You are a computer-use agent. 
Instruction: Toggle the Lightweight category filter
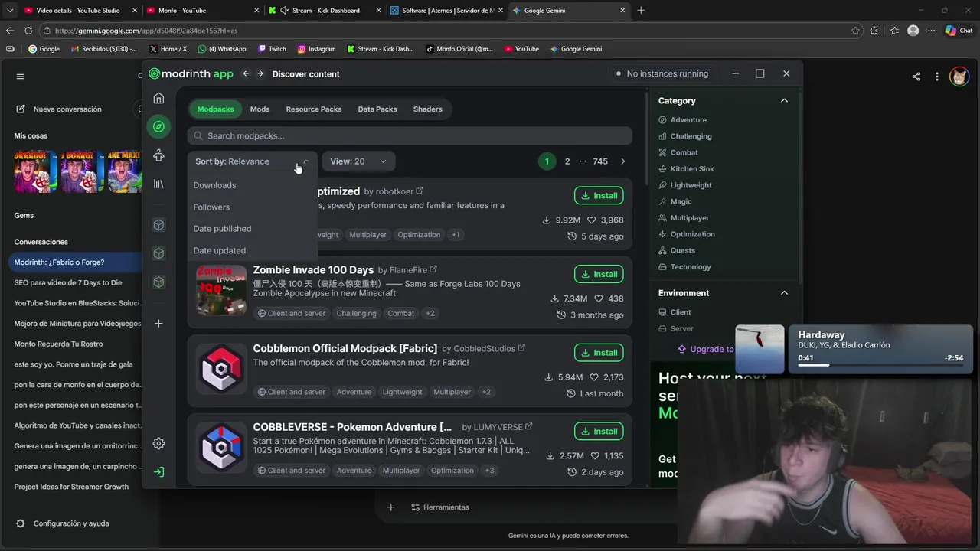[685, 185]
